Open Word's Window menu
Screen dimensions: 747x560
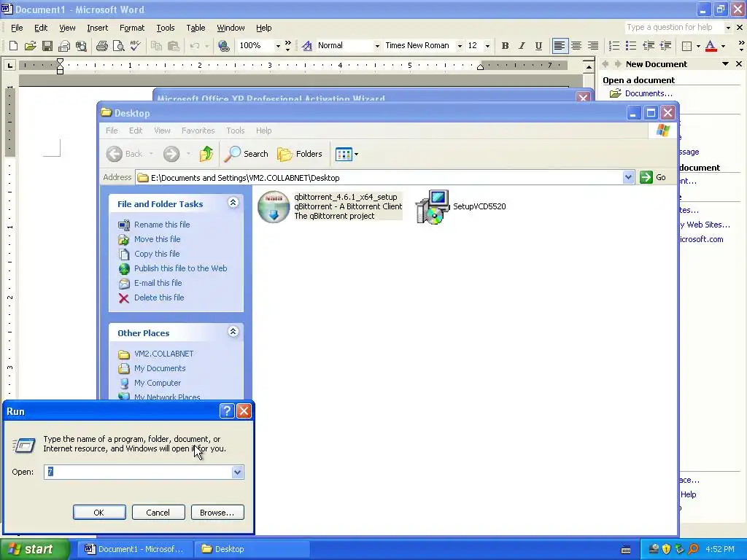231,28
